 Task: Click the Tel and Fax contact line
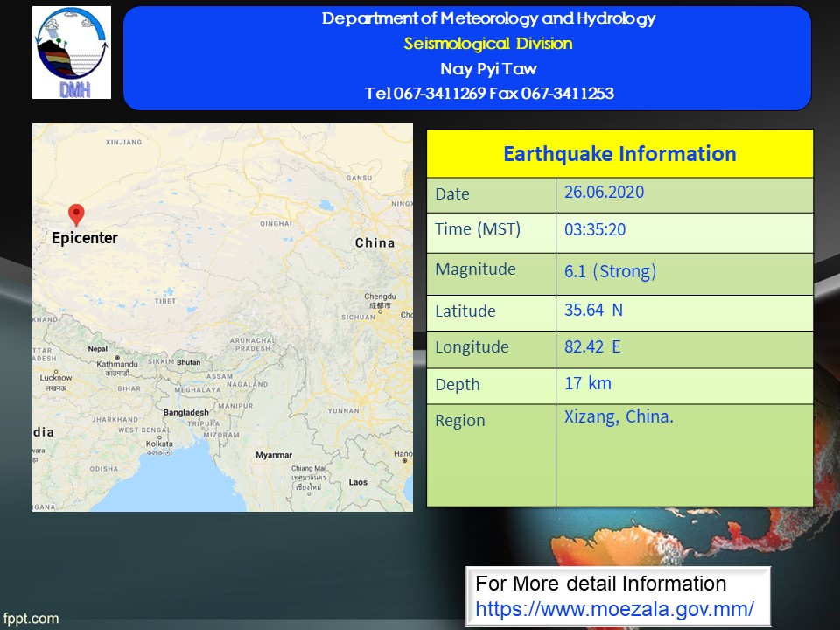[488, 94]
